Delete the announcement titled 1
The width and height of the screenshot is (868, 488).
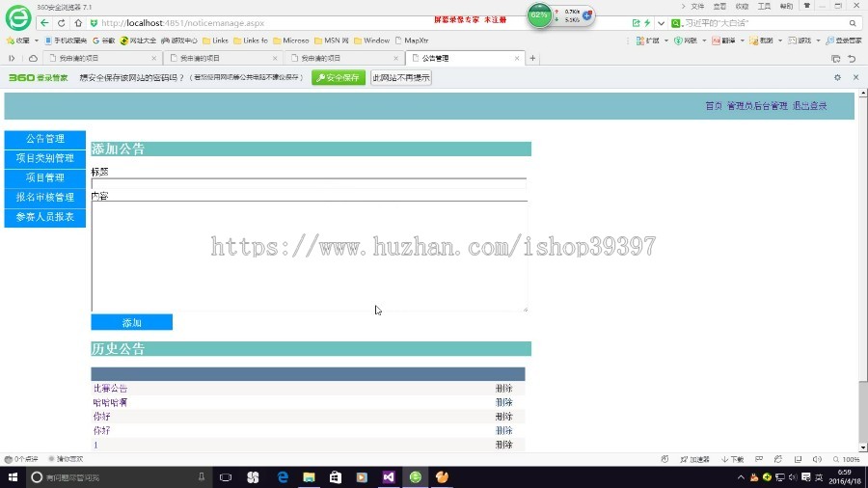point(503,445)
